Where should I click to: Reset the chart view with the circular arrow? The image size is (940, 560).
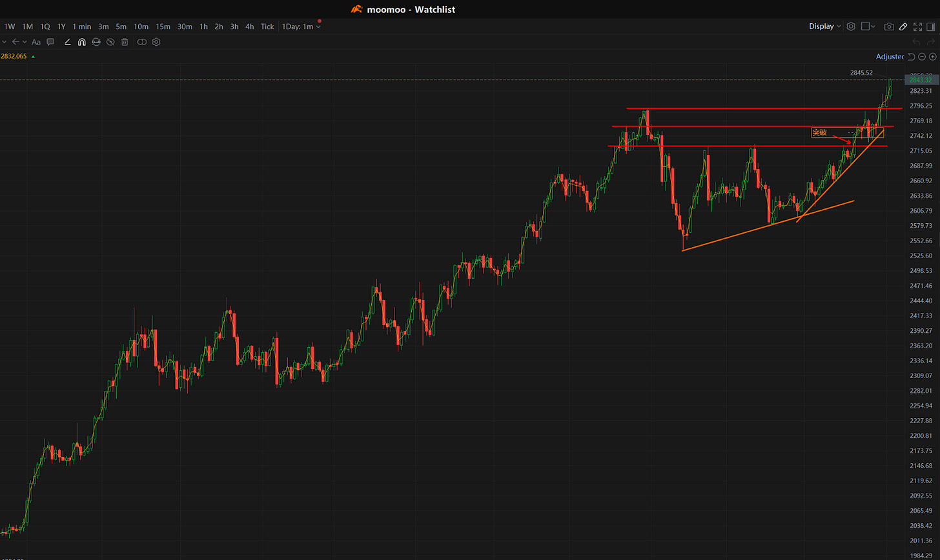912,57
